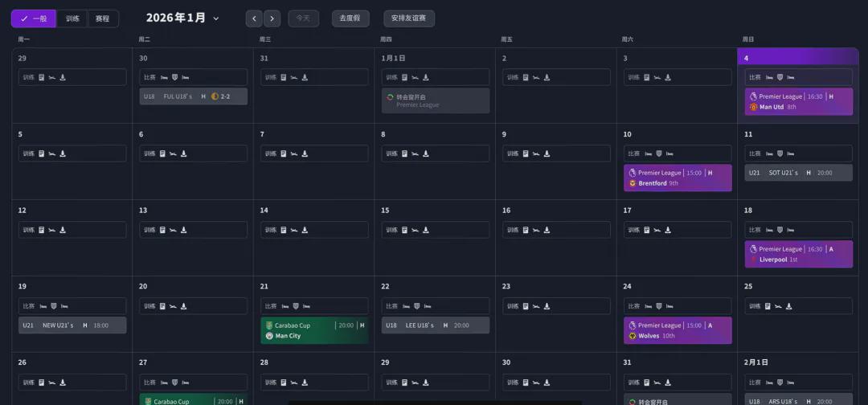Click the Man Utd club crest
Screen dimensions: 868x405
753,107
